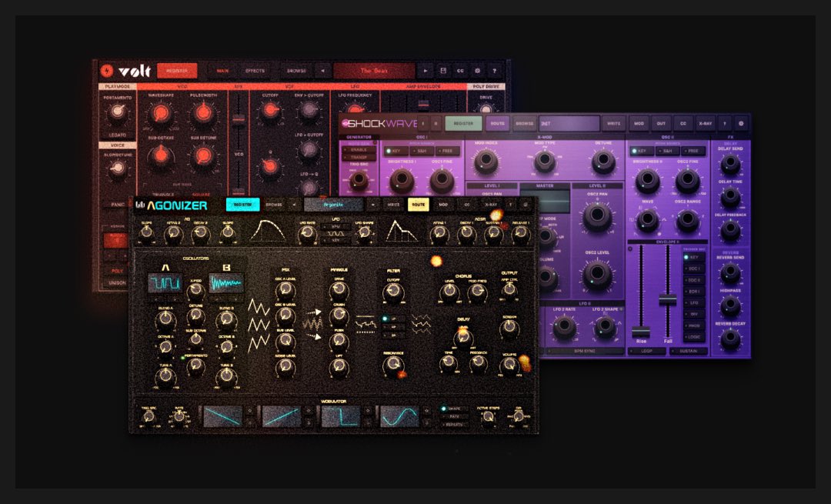Click the Agonizer ADSR envelope graph
831x504 pixels.
401,232
